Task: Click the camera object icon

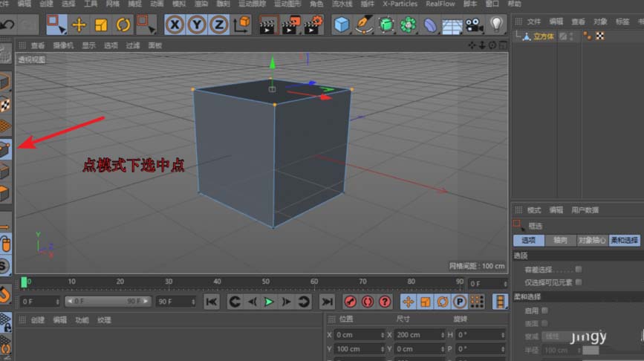Action: pyautogui.click(x=474, y=25)
